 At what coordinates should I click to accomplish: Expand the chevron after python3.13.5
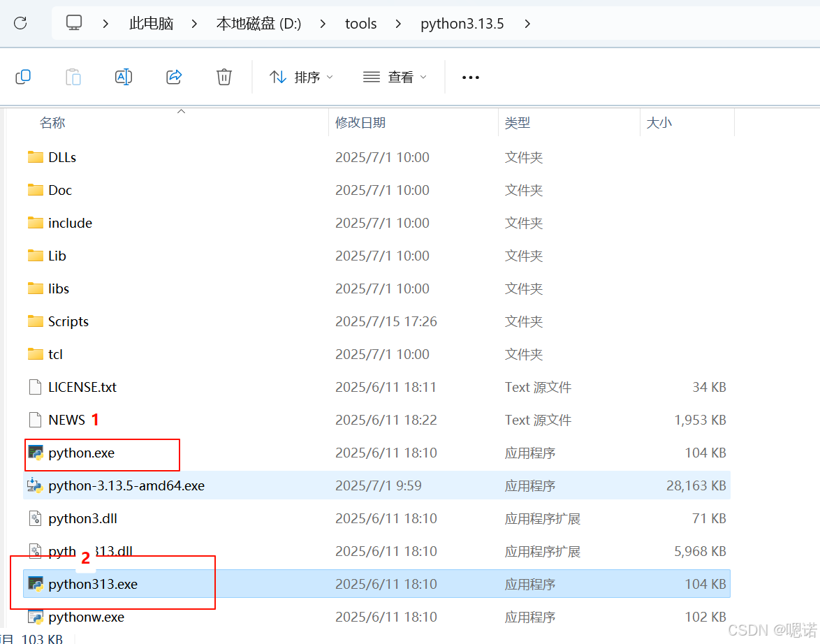point(527,24)
